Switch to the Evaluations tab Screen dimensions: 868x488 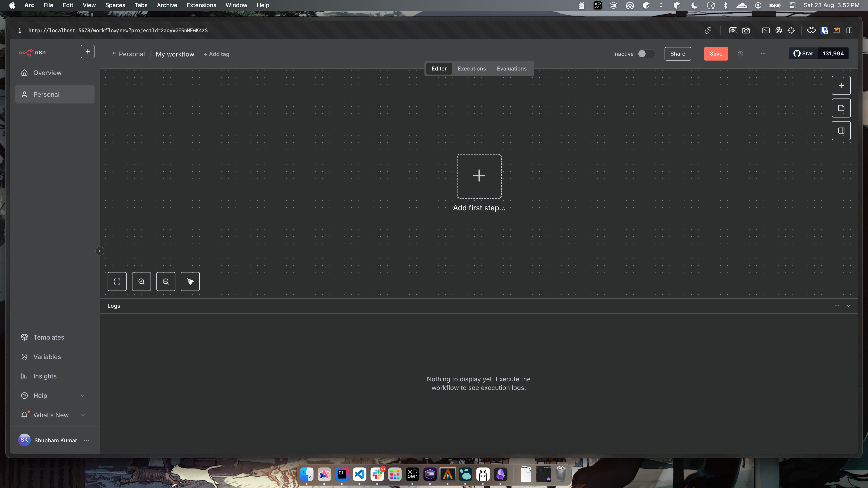512,68
